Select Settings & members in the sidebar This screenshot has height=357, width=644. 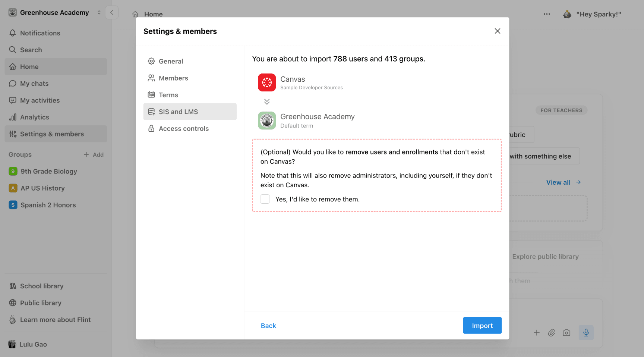click(x=56, y=134)
